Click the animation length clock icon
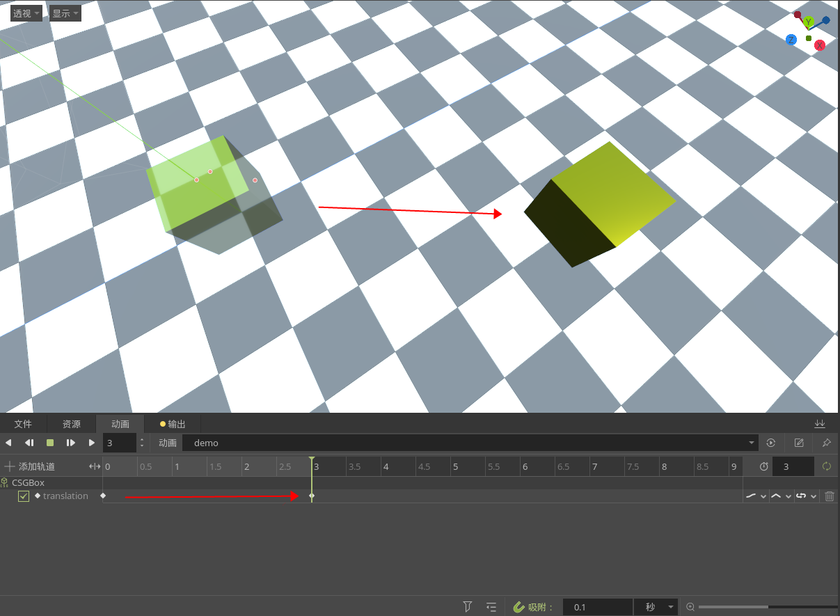 (764, 466)
